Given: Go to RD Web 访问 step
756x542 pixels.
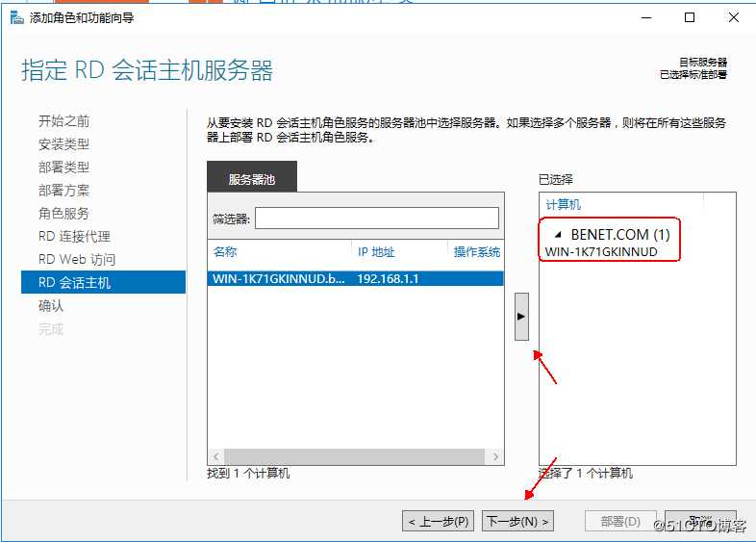Looking at the screenshot, I should [x=77, y=260].
